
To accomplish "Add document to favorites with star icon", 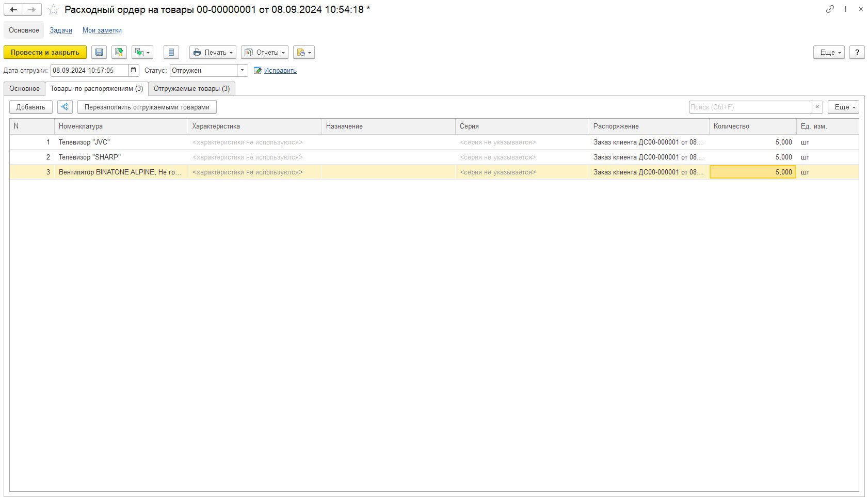I will click(53, 9).
